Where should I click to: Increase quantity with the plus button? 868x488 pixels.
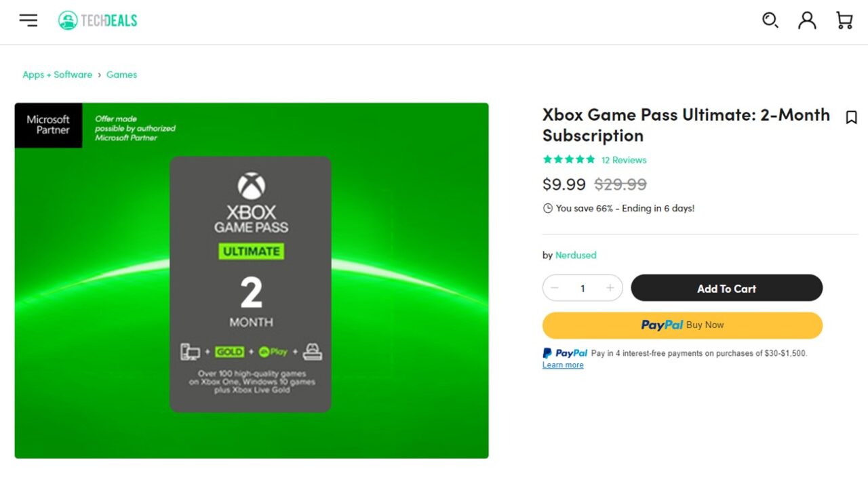point(610,288)
